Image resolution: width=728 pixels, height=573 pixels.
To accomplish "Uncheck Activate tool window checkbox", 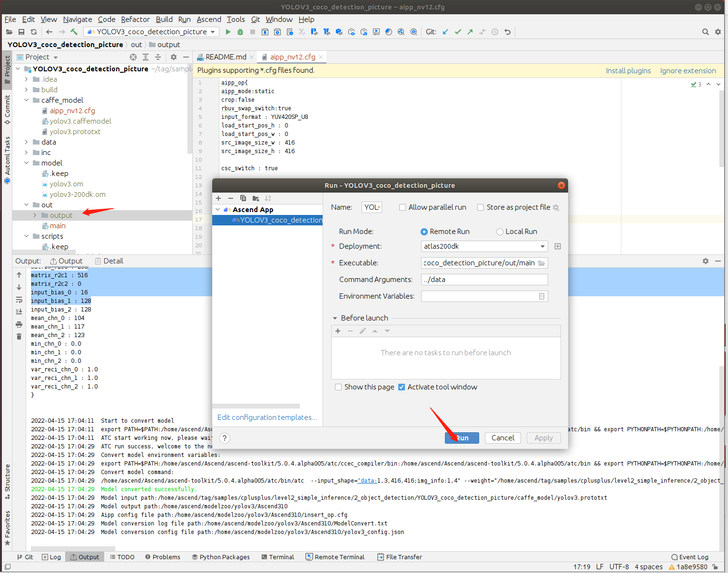I will tap(401, 387).
